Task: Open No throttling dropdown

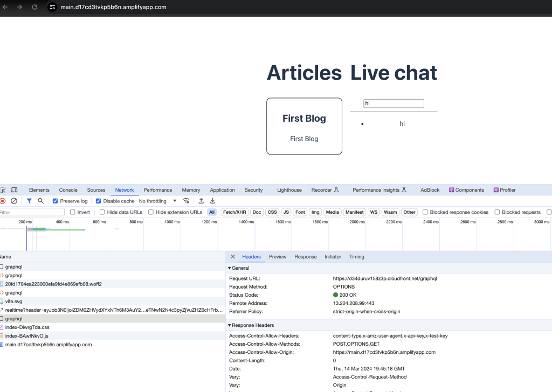Action: click(x=158, y=201)
